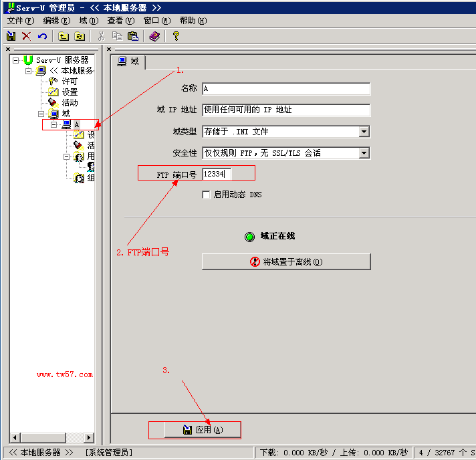Click the save disk toolbar icon
The width and height of the screenshot is (476, 460).
(x=11, y=36)
